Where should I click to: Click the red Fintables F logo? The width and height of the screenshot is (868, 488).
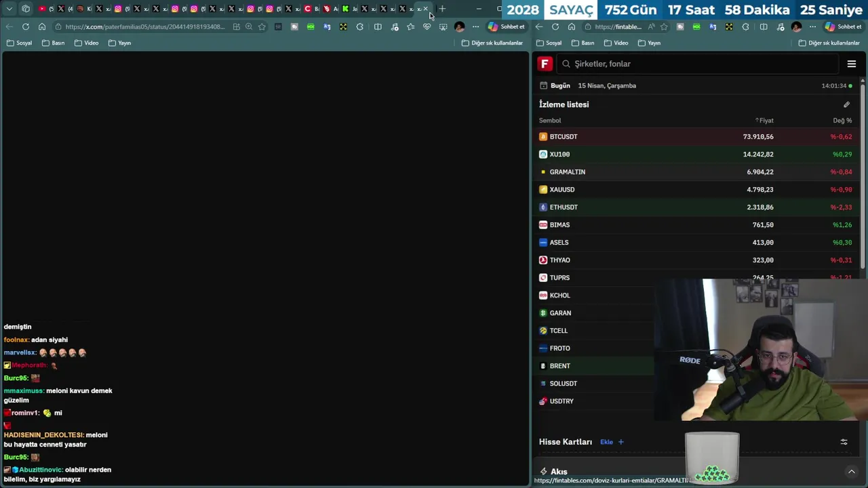pyautogui.click(x=545, y=64)
